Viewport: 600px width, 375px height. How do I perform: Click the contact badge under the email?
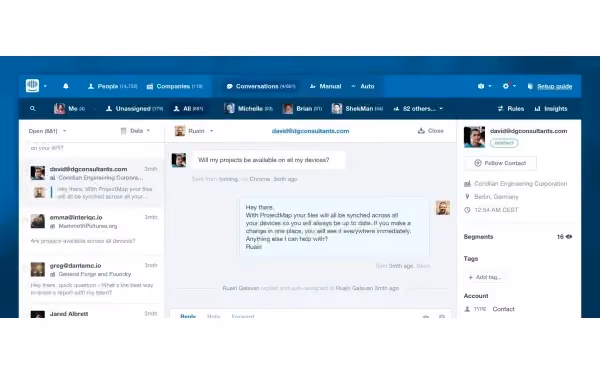(x=504, y=143)
